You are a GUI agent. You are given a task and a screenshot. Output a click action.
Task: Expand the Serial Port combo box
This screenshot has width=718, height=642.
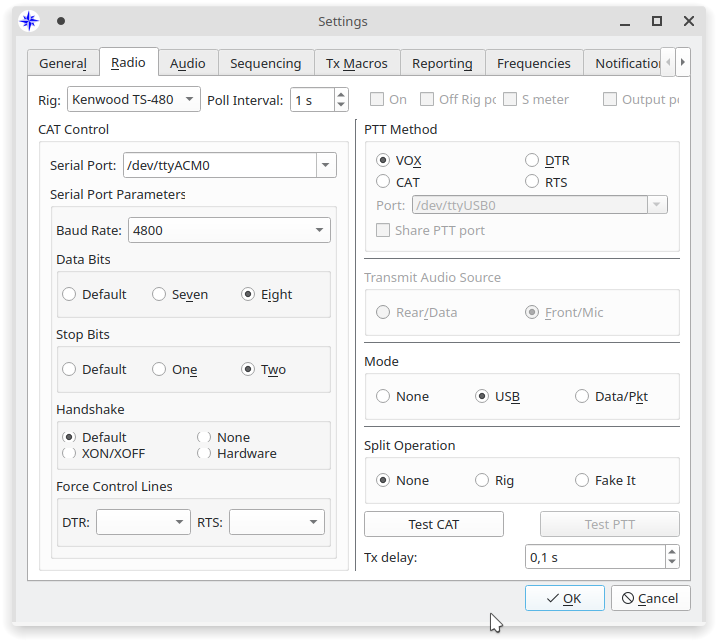coord(325,165)
